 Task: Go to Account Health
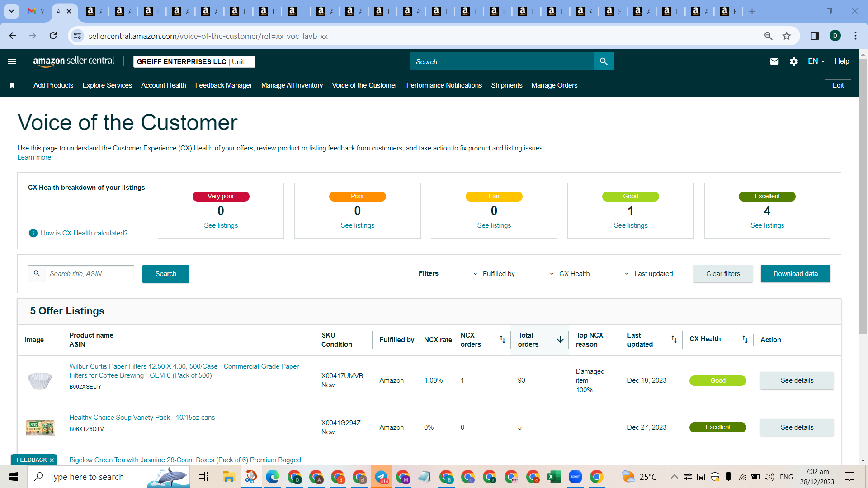click(164, 85)
